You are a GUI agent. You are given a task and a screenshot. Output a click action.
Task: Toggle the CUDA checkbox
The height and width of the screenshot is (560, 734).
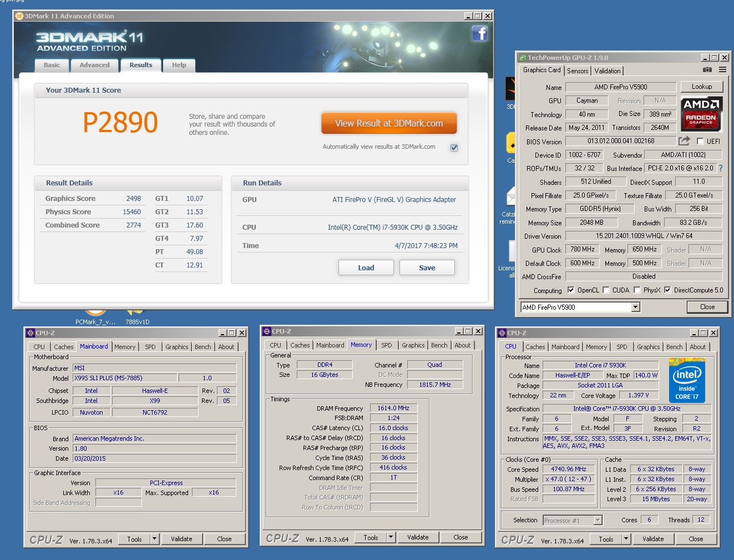tap(606, 290)
